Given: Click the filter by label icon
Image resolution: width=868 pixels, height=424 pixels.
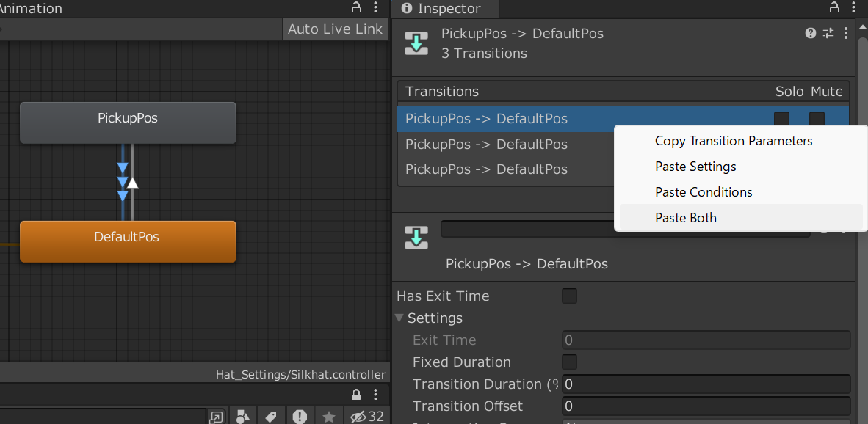Looking at the screenshot, I should pos(271,416).
